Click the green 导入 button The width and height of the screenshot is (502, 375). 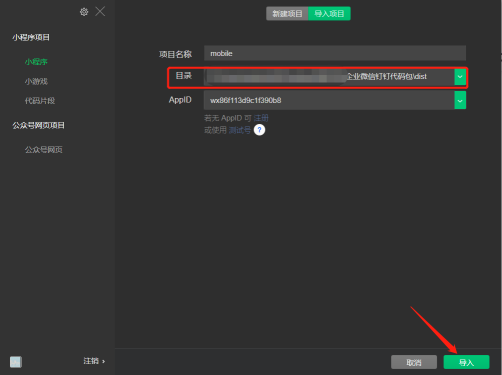click(x=466, y=362)
